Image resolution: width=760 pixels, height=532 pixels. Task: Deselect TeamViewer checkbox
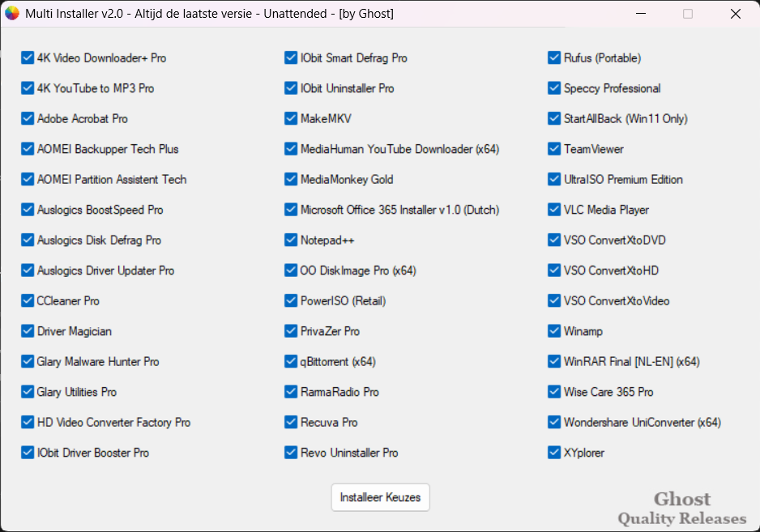[554, 149]
